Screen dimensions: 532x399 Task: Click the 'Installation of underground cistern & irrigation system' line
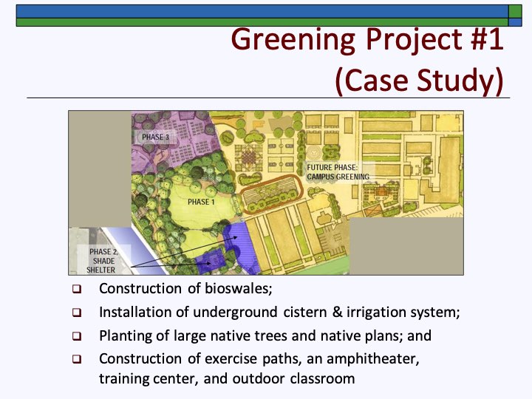pyautogui.click(x=279, y=312)
